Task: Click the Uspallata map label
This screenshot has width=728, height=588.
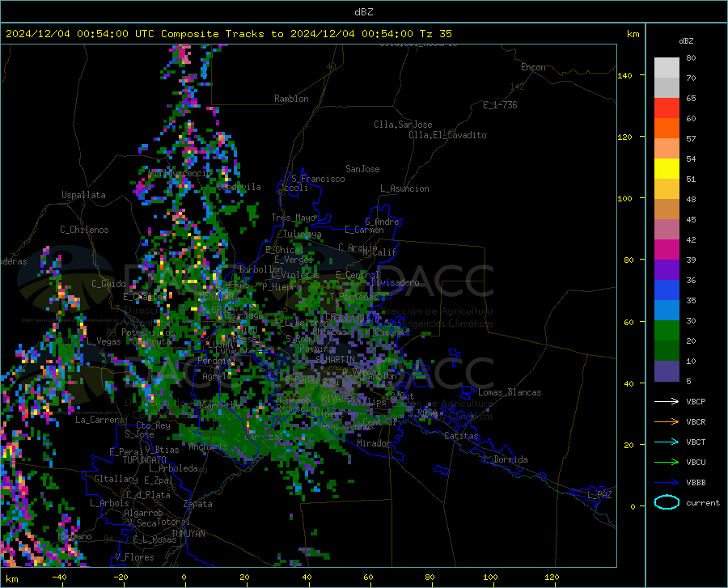Action: coord(83,195)
